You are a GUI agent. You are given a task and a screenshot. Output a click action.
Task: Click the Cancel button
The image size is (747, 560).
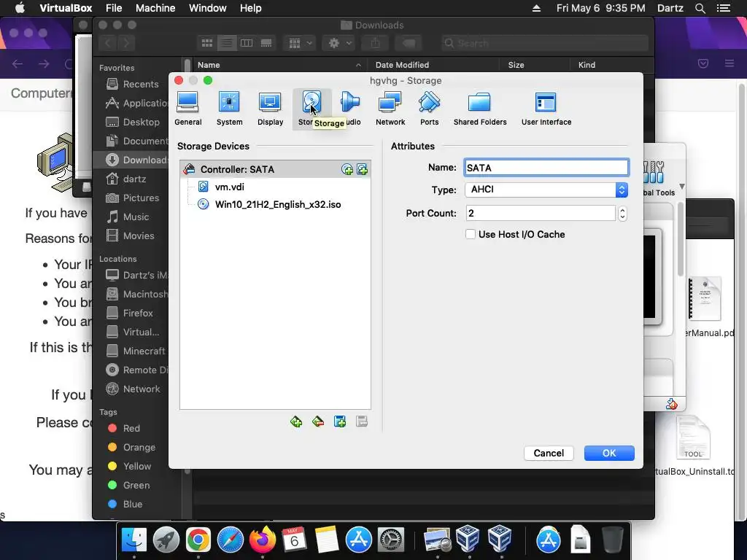[x=549, y=454]
